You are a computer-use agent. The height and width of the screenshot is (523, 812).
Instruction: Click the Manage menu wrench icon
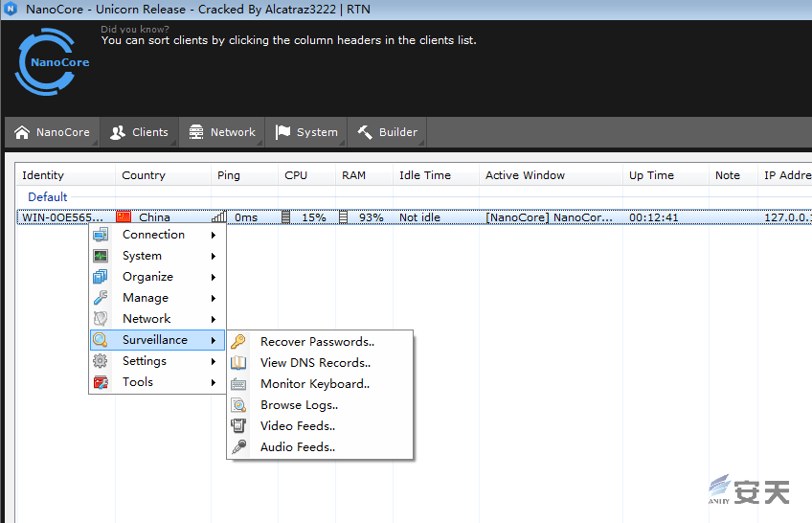pyautogui.click(x=101, y=298)
